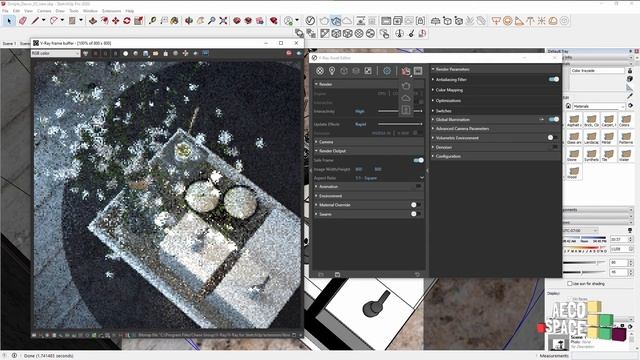
Task: Open the RGB color channel dropdown
Action: [56, 53]
